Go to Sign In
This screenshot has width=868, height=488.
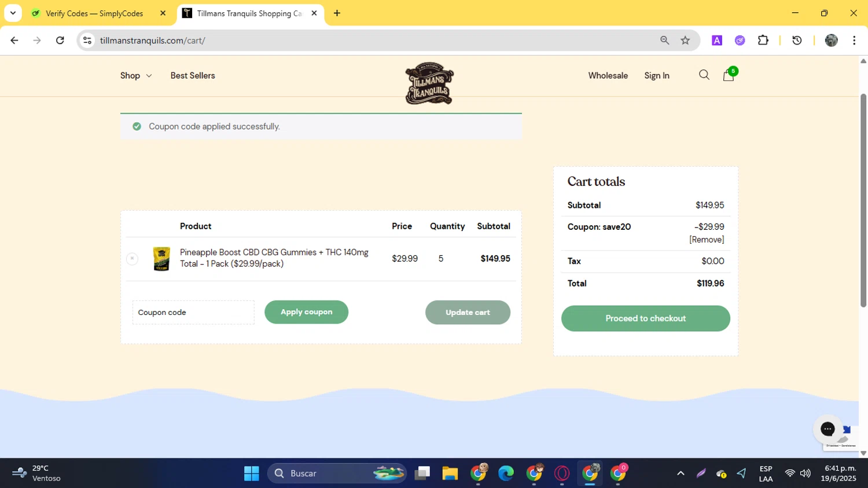coord(657,76)
